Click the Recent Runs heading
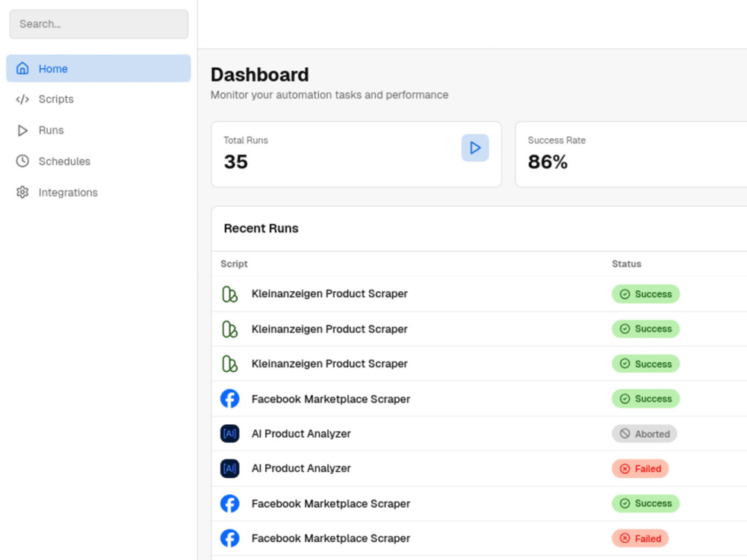Viewport: 747px width, 560px height. point(261,228)
